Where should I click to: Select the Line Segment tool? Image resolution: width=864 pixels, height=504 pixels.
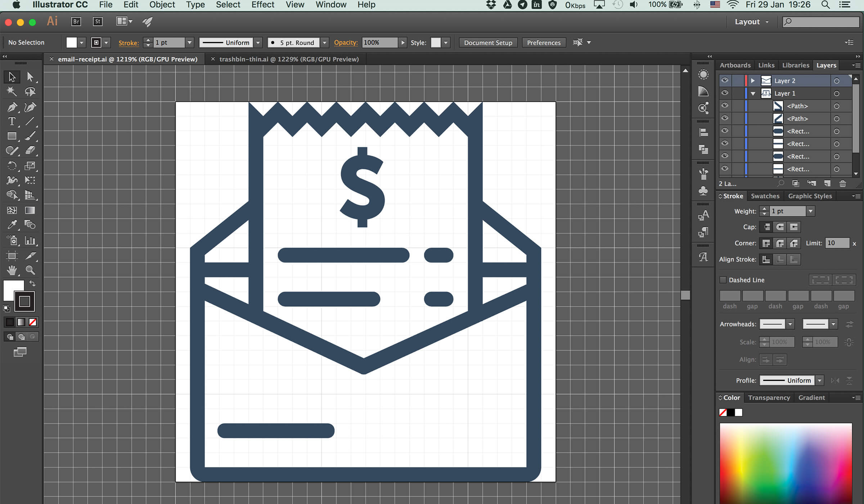coord(30,121)
